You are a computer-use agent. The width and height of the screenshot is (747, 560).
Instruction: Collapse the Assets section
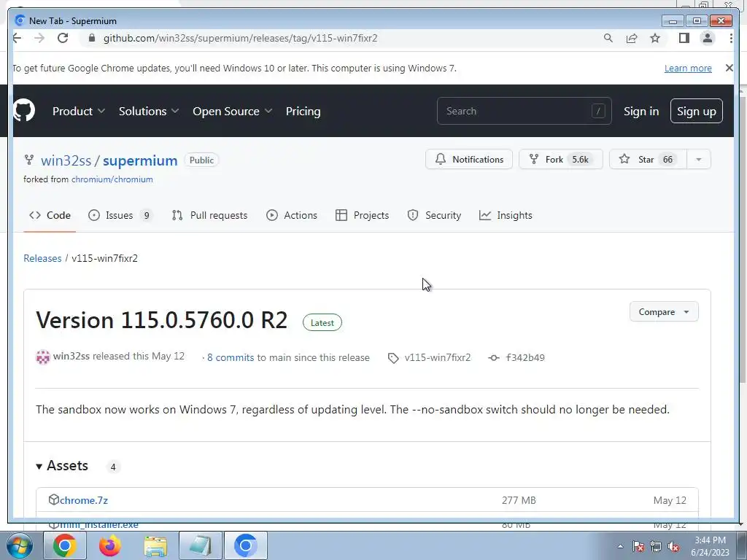click(63, 466)
